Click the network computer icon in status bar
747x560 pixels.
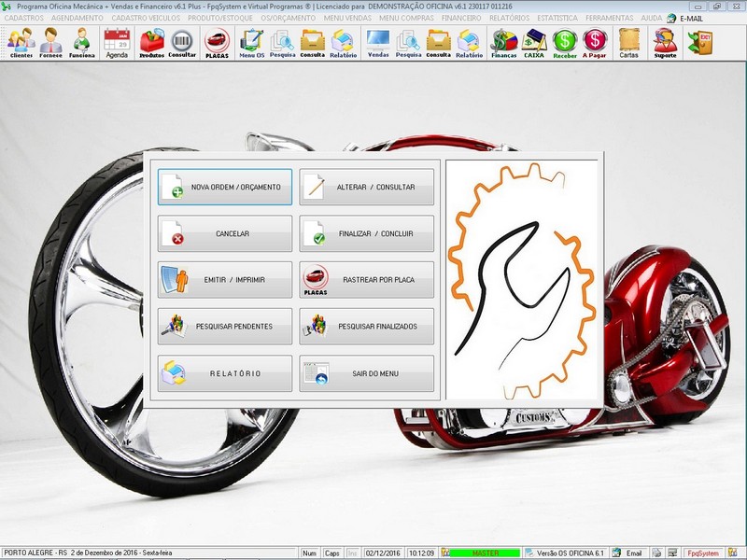click(672, 553)
